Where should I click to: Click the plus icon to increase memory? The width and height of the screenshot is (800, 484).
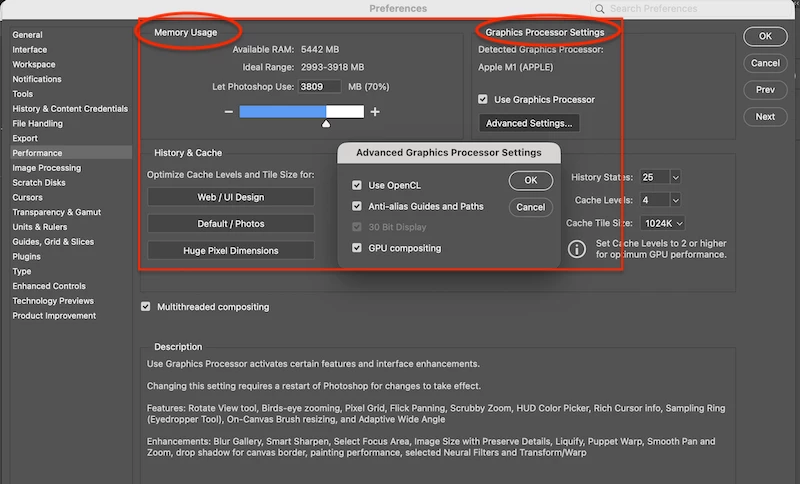(x=375, y=112)
